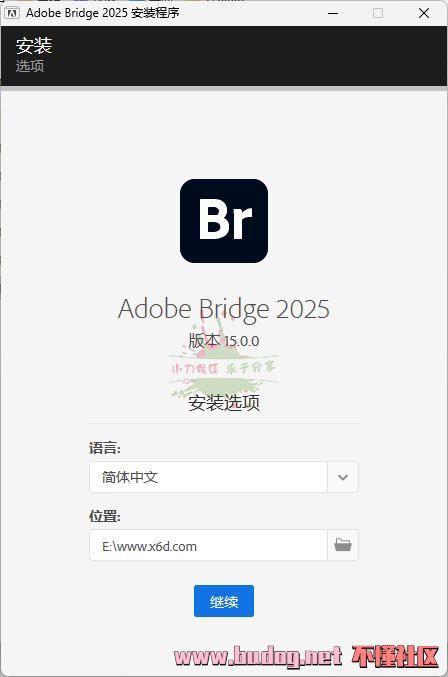Click the 继续 continue button
Viewport: 448px width, 677px height.
tap(224, 601)
